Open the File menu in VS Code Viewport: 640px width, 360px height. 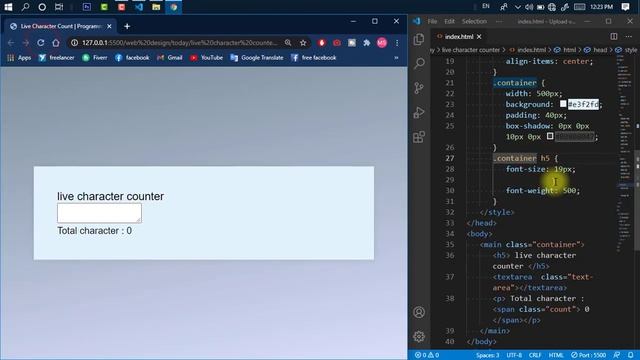click(433, 21)
